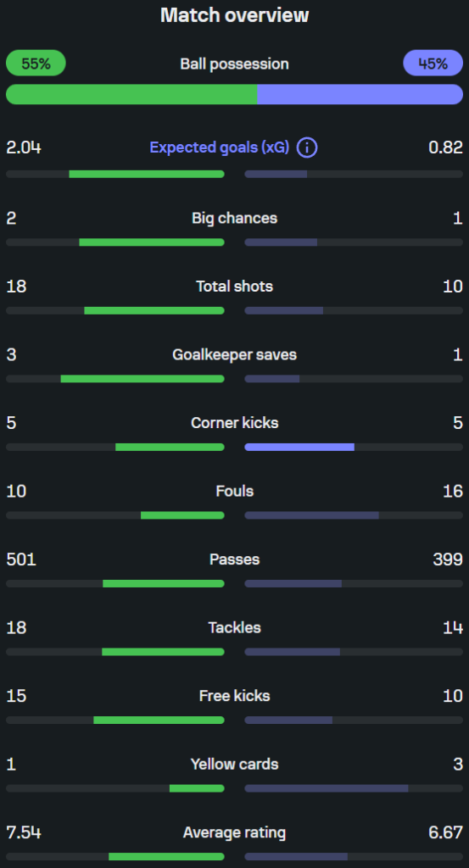Select the 45% possession badge

(433, 63)
